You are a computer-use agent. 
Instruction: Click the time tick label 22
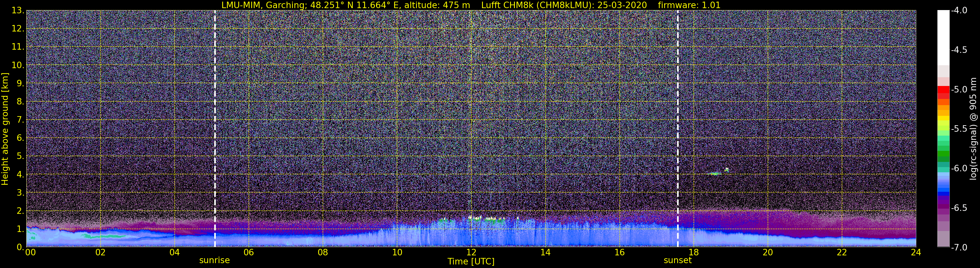click(x=842, y=252)
